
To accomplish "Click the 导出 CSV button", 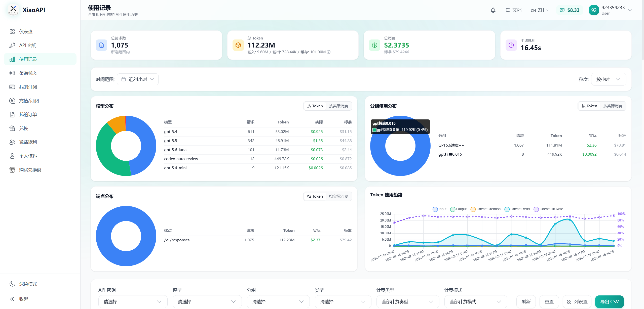I will coord(609,301).
